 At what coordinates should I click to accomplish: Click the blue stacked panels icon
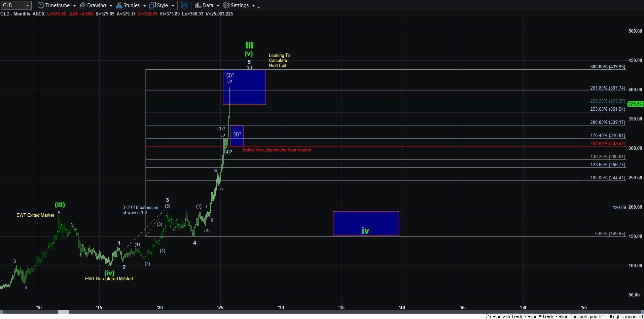click(x=184, y=5)
